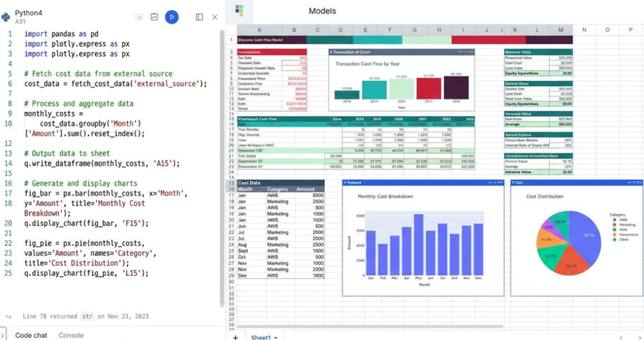644x340 pixels.
Task: Close the Python4 code editor
Action: [215, 17]
